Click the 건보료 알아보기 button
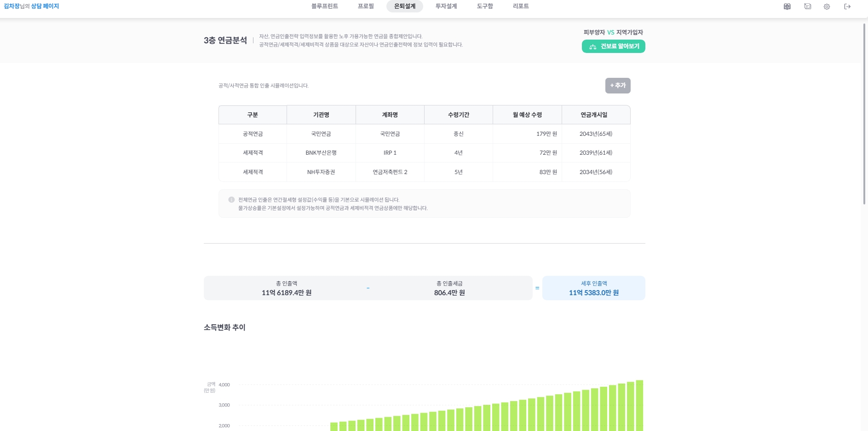 click(x=613, y=47)
